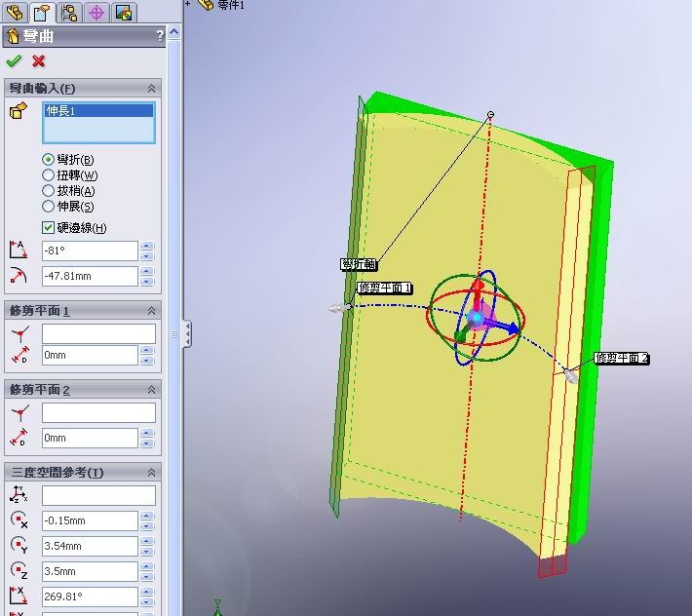This screenshot has height=616, width=692.
Task: Click the radius field showing -47.81mm
Action: [x=90, y=276]
